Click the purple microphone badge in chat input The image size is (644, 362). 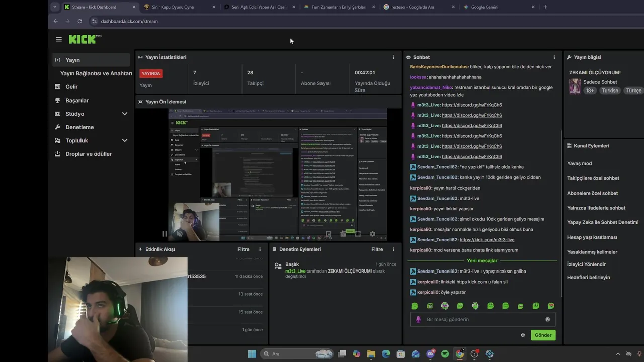click(418, 319)
